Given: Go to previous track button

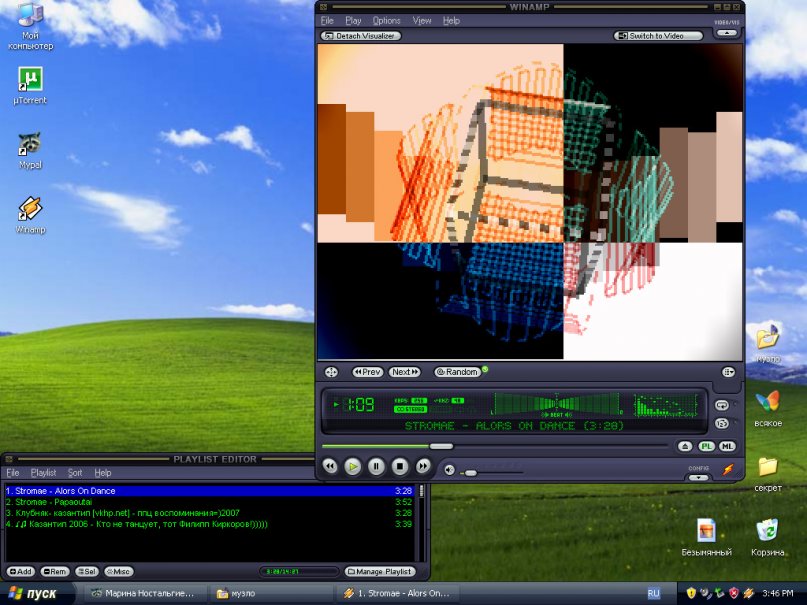Looking at the screenshot, I should pyautogui.click(x=329, y=466).
